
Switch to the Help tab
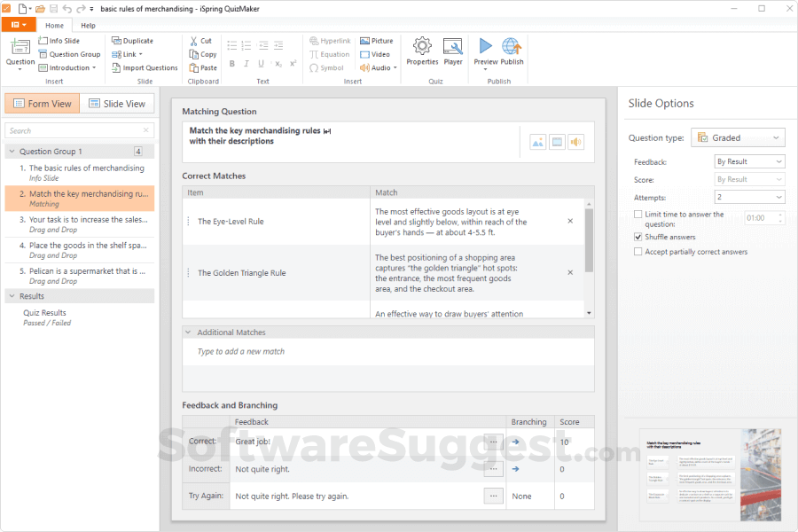point(88,25)
